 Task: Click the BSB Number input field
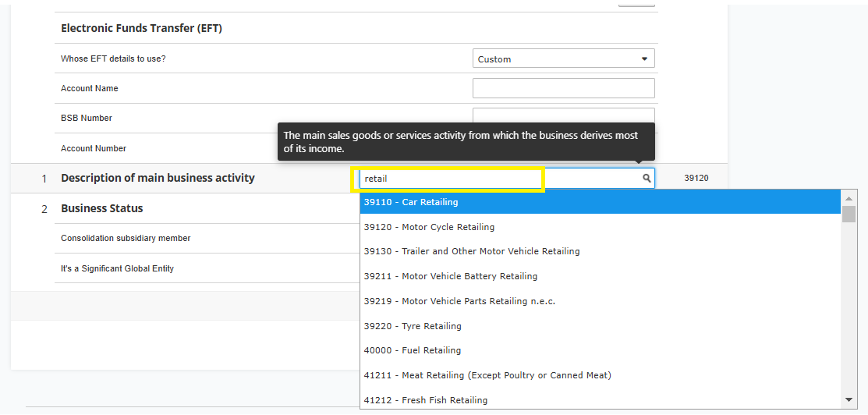point(563,115)
